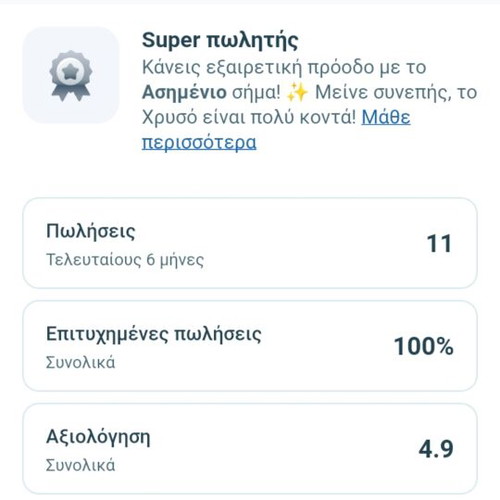Click the star inside the badge

pyautogui.click(x=71, y=71)
